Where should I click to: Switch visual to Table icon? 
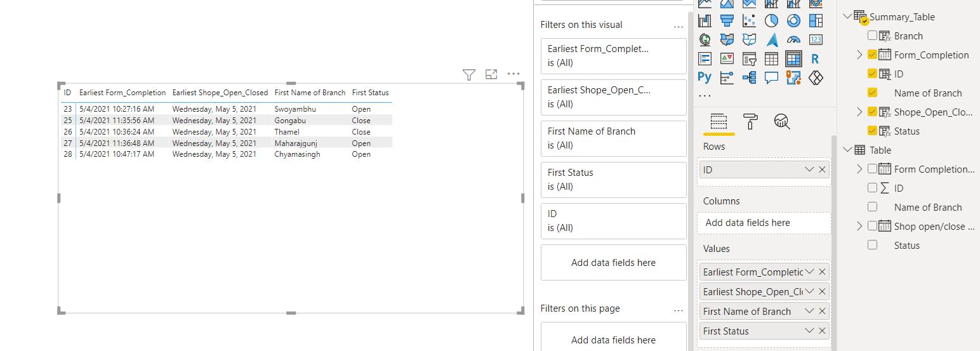[771, 59]
